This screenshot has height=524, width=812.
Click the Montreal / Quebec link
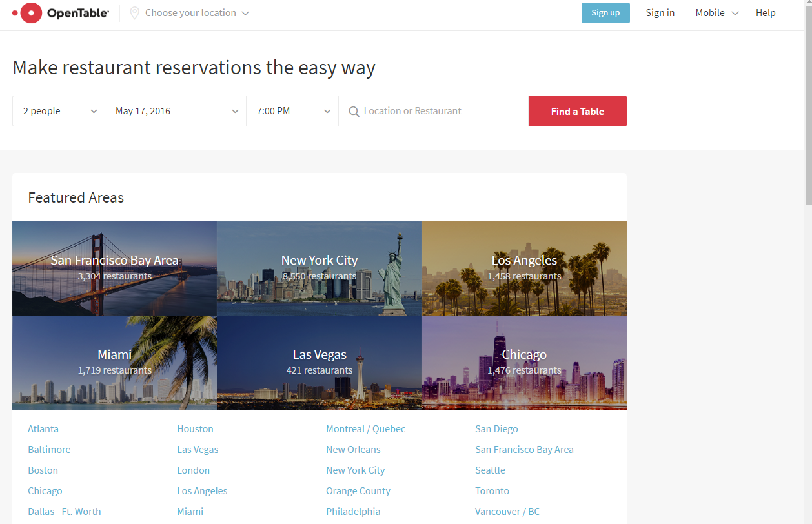366,428
